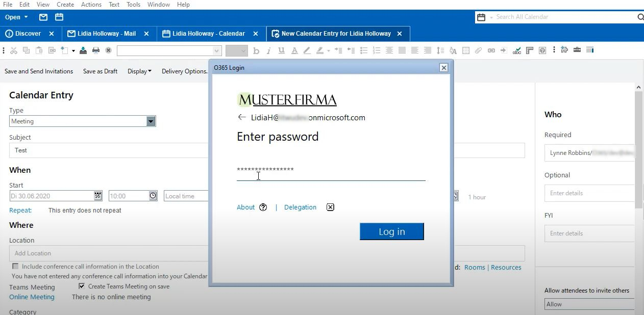This screenshot has height=315, width=644.
Task: Open the font size dropdown
Action: 237,50
